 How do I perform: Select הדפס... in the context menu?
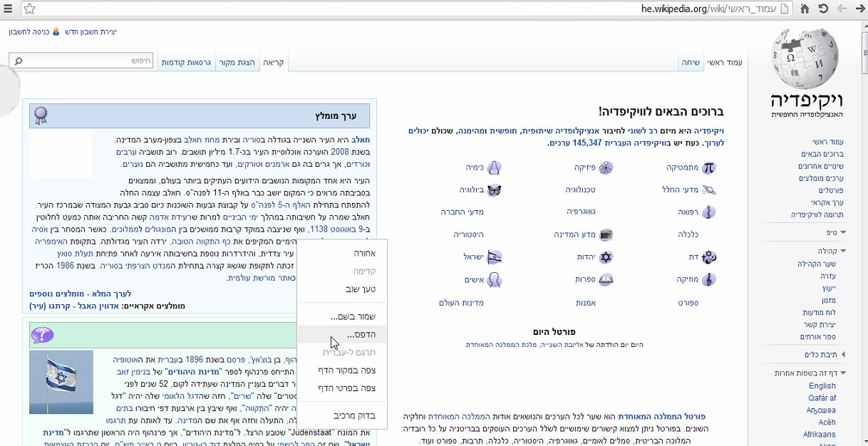[x=361, y=334]
